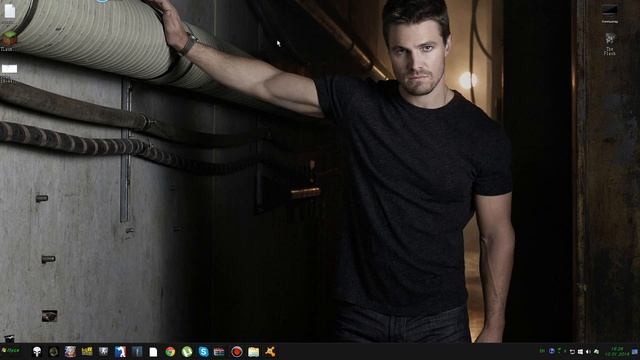Click the Show desktop button
The width and height of the screenshot is (640, 360).
coord(635,351)
